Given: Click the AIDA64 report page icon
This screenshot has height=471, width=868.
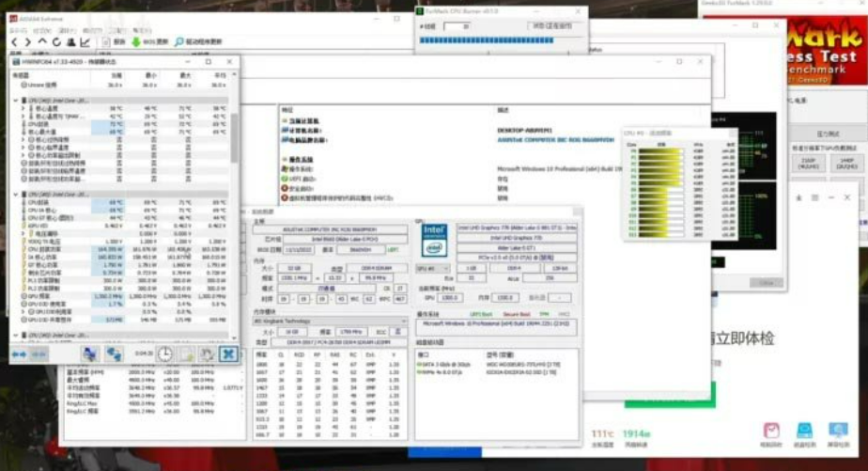Looking at the screenshot, I should pyautogui.click(x=106, y=42).
